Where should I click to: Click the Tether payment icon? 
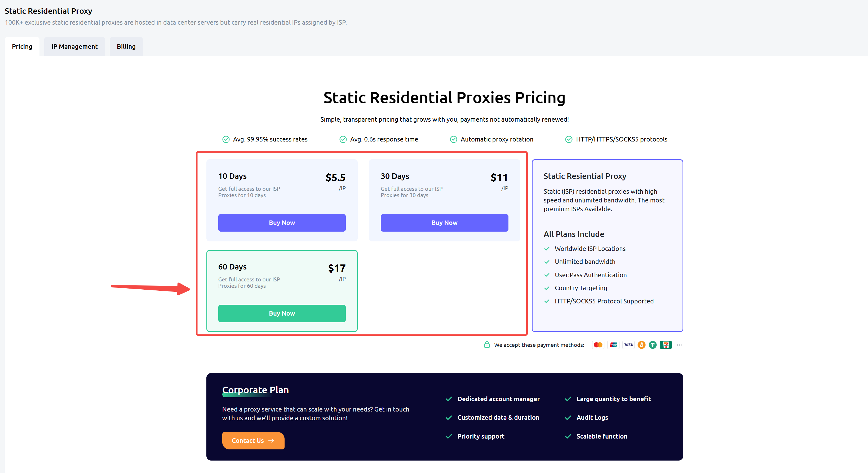click(653, 345)
